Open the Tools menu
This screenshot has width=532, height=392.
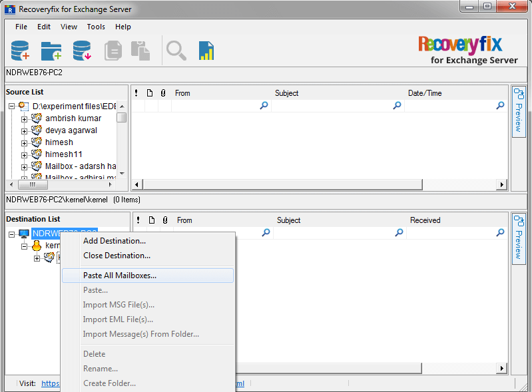pyautogui.click(x=96, y=27)
